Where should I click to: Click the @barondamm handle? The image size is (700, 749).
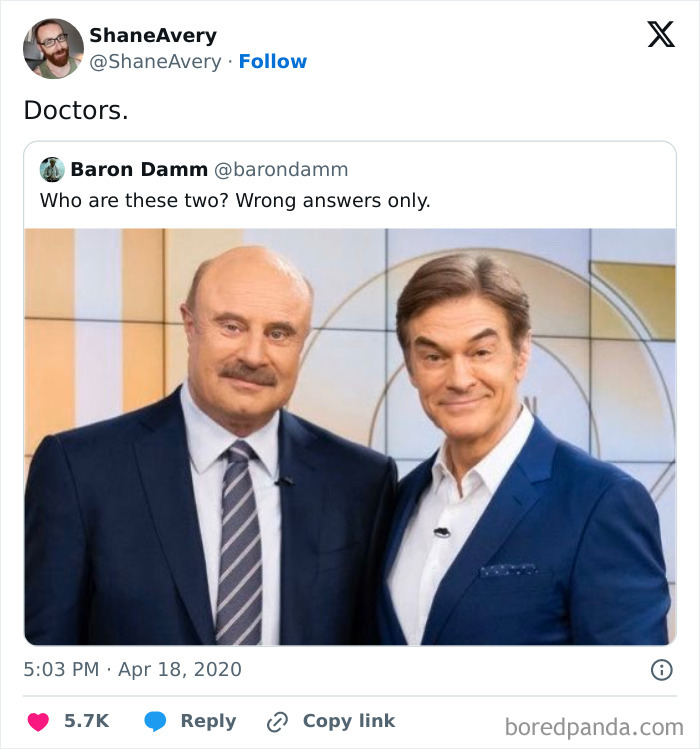coord(281,169)
